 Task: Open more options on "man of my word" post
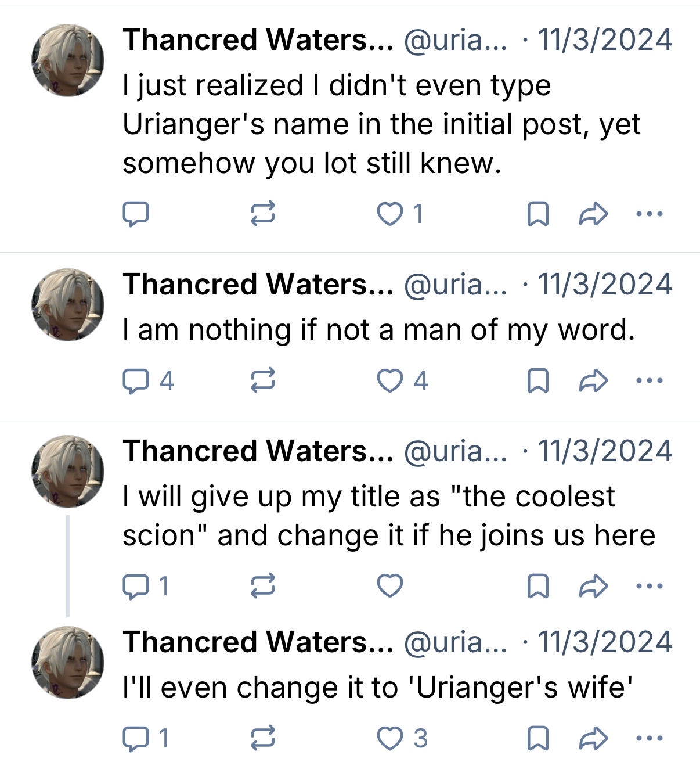coord(649,381)
